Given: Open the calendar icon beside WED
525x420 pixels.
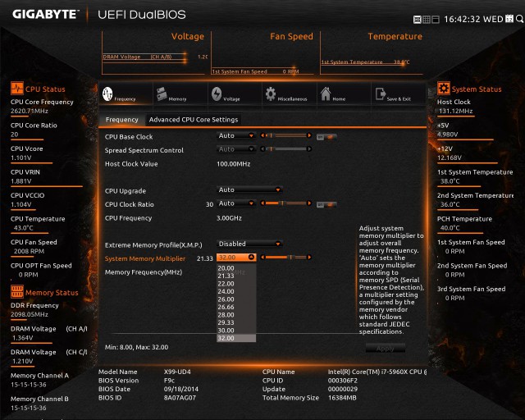Looking at the screenshot, I should (509, 19).
